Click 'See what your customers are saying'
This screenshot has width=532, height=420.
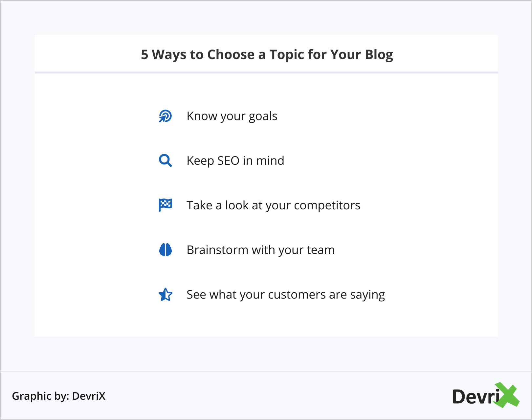pos(285,295)
